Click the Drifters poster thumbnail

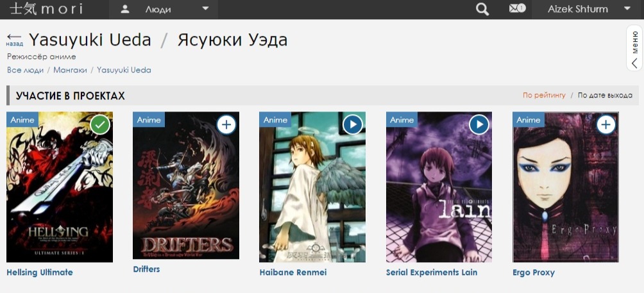[185, 185]
